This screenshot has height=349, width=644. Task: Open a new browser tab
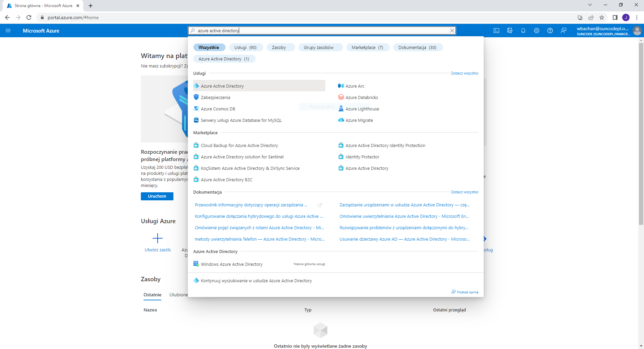pos(91,6)
